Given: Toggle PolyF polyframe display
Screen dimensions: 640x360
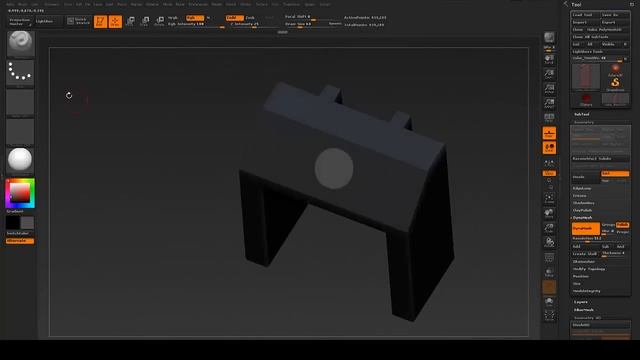Looking at the screenshot, I should (x=549, y=258).
